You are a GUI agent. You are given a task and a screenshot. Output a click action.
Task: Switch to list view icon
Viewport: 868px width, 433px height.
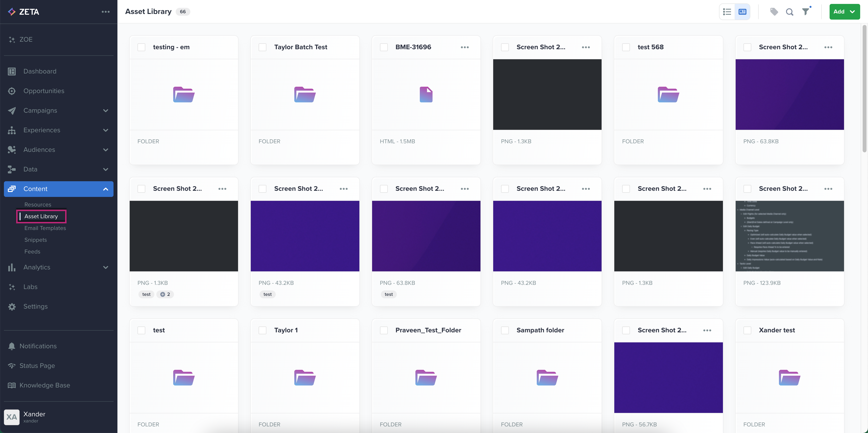click(x=727, y=12)
